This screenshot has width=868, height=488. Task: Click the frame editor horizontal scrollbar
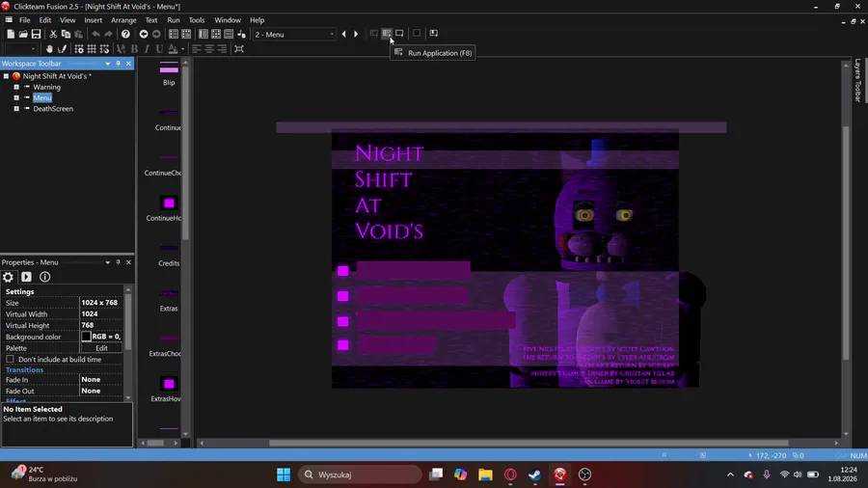coord(529,443)
